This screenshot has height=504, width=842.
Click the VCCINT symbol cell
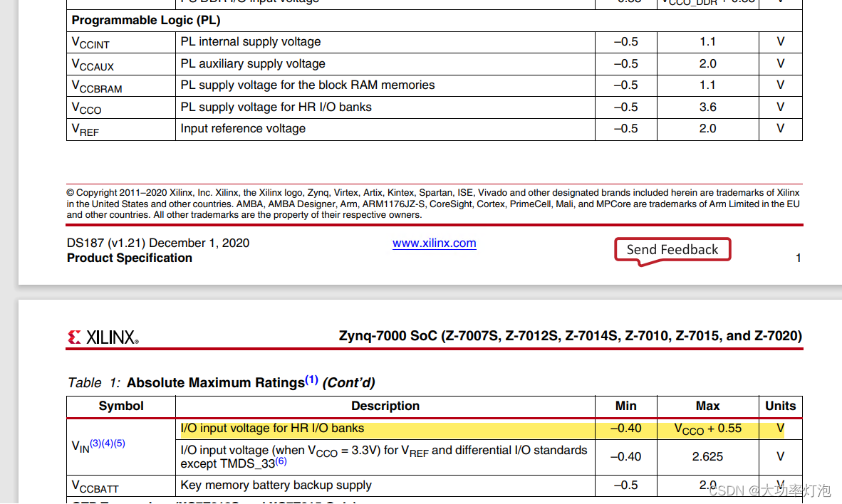[x=121, y=43]
